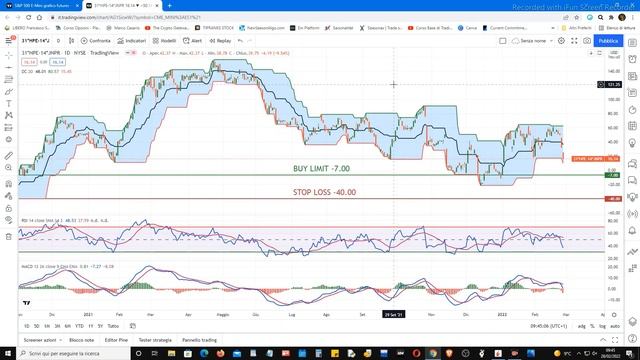This screenshot has height=360, width=640.
Task: Open the prediction and measurement tools
Action: tap(9, 127)
